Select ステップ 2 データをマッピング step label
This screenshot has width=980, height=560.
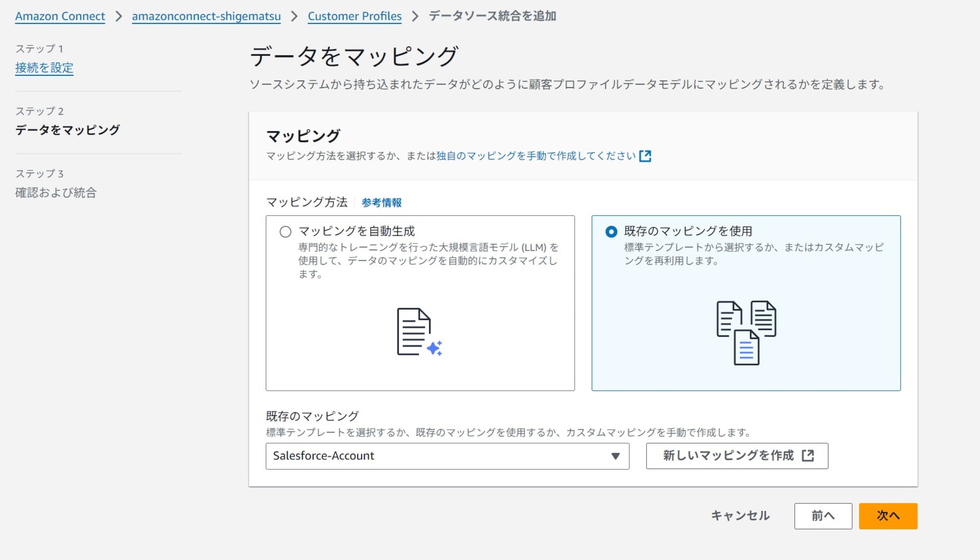(x=67, y=130)
